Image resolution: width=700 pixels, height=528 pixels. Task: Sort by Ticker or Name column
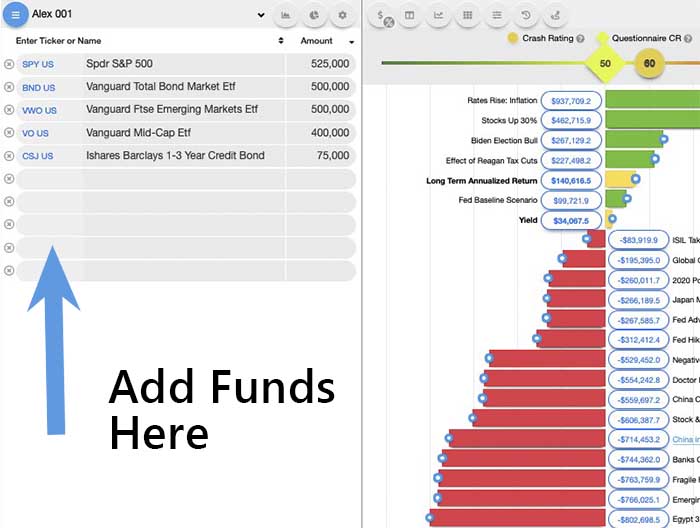[x=281, y=41]
